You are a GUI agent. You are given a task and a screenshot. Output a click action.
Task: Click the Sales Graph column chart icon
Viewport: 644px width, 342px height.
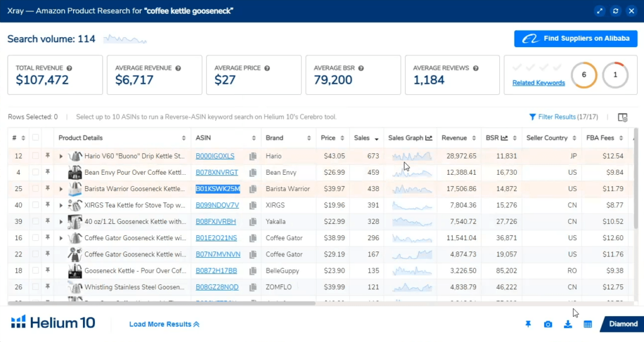click(x=429, y=138)
